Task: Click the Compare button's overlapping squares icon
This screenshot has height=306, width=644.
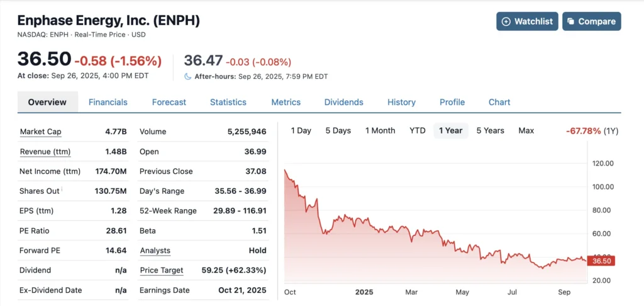Action: (570, 21)
